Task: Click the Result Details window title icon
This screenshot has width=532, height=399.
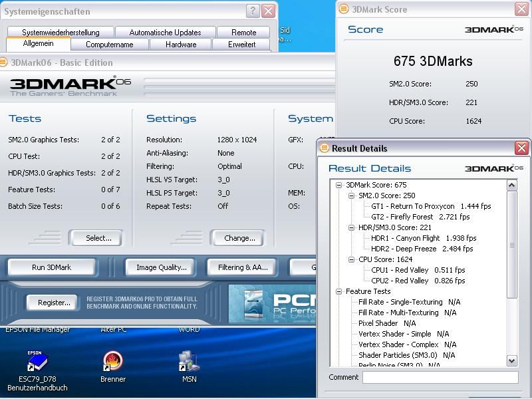Action: point(325,148)
